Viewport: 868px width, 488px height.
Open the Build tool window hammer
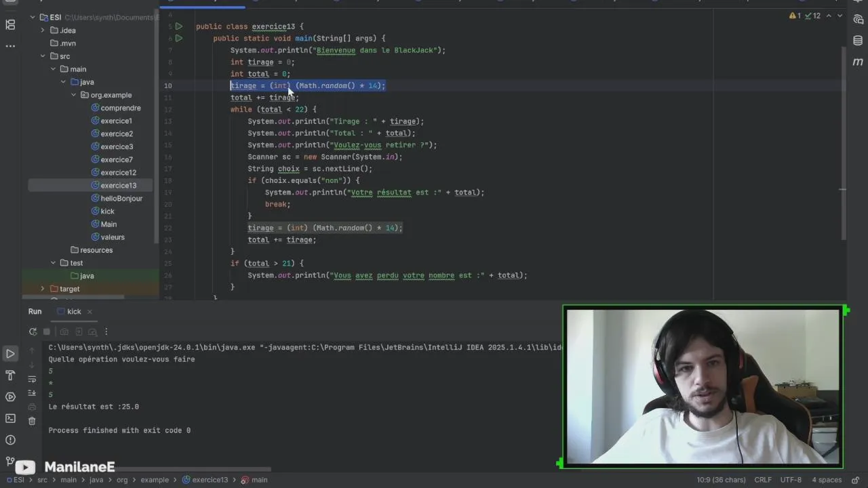[10, 375]
